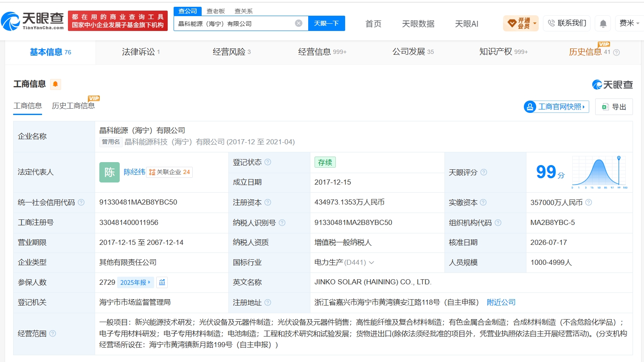
Task: Open the 附近公司 link
Action: pyautogui.click(x=501, y=302)
